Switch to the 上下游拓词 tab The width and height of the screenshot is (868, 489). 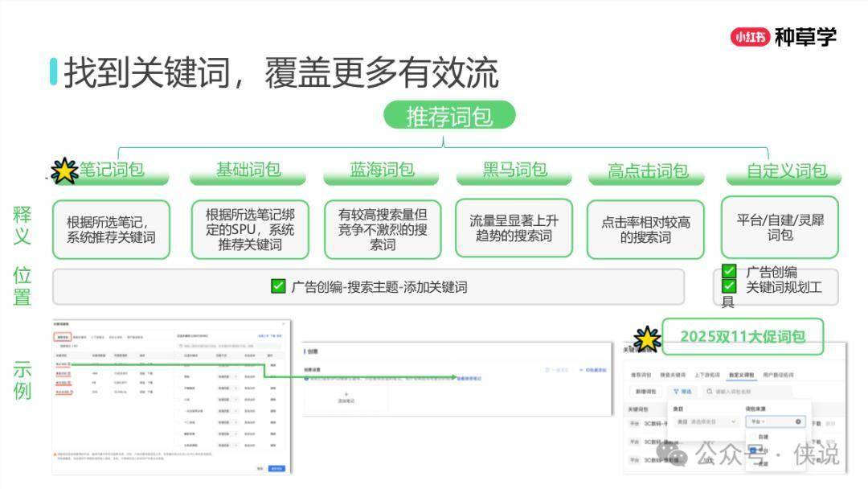click(706, 375)
